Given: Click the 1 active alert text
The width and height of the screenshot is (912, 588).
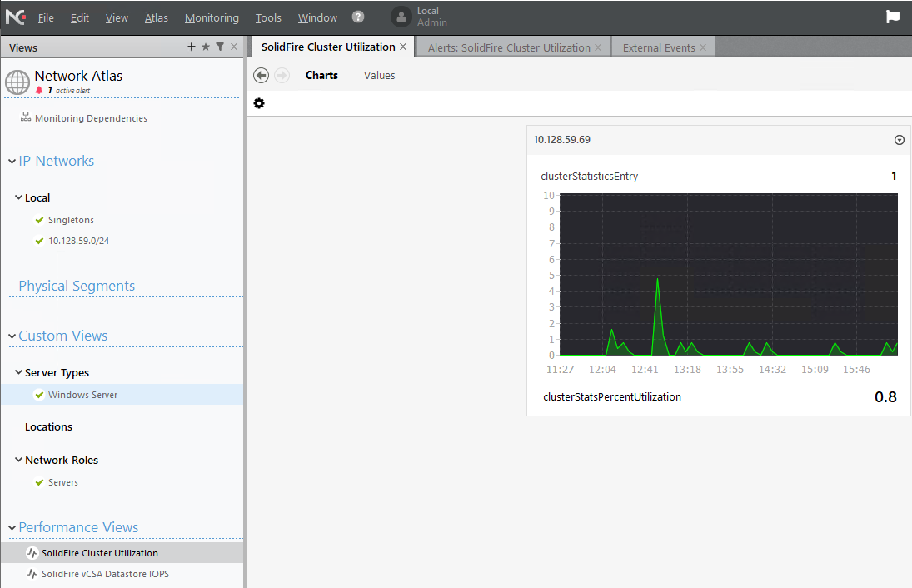Looking at the screenshot, I should (69, 90).
